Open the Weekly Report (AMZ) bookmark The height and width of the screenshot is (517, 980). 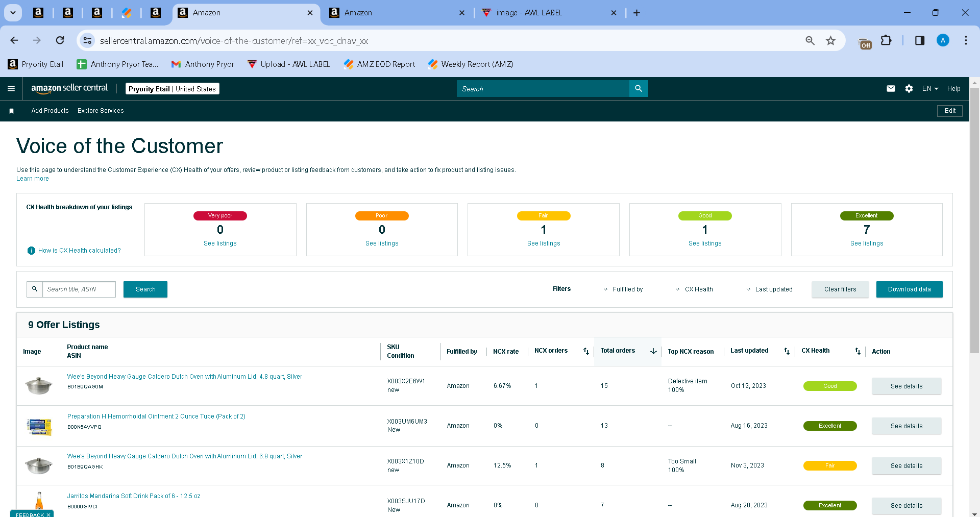point(471,64)
